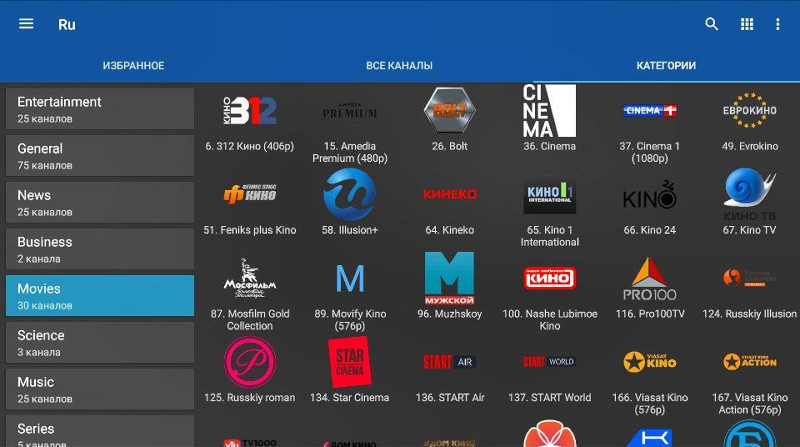Click the '136. START Air' label
Image resolution: width=800 pixels, height=447 pixels.
pos(449,398)
